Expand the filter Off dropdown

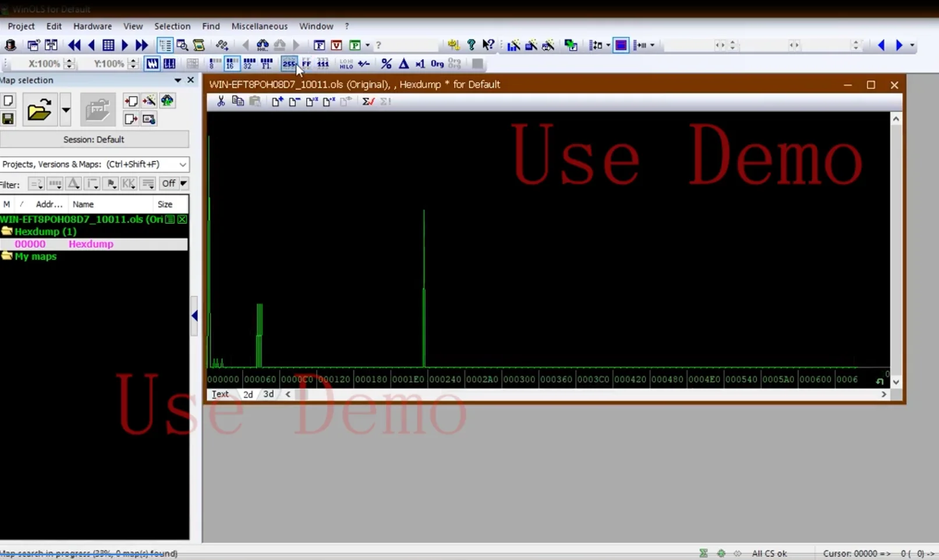click(x=174, y=183)
